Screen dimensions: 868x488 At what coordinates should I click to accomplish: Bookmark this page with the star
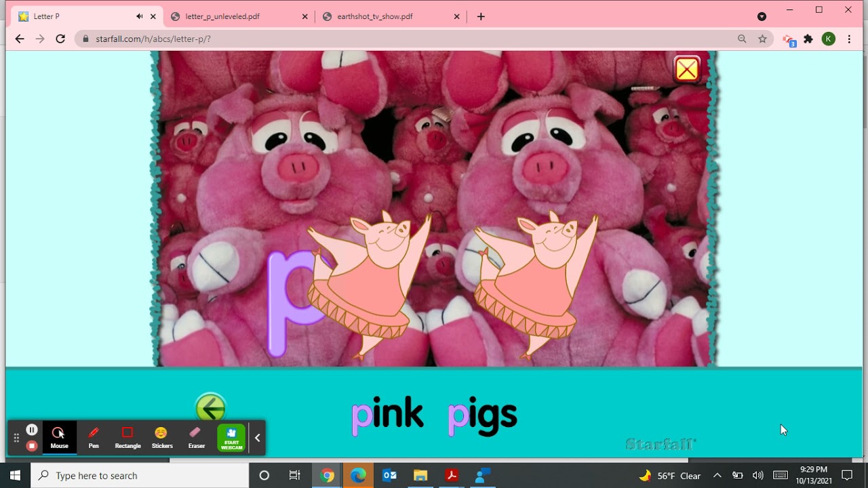(762, 39)
